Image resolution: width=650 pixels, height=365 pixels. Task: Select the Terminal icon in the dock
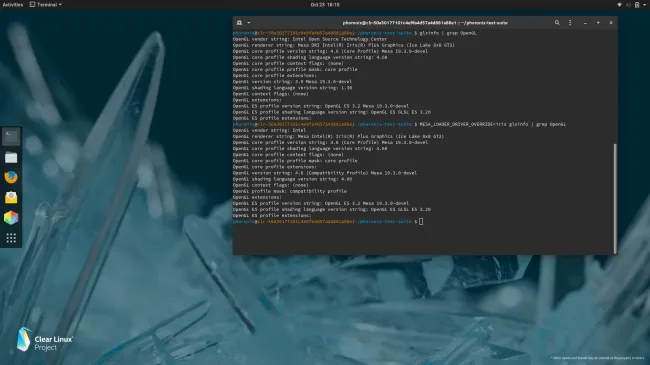(x=11, y=137)
